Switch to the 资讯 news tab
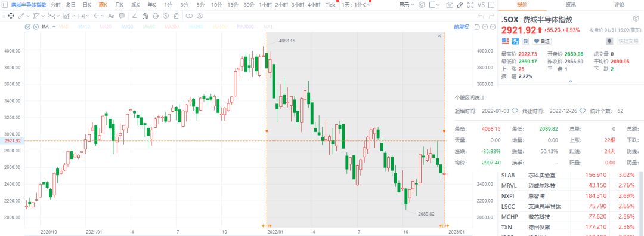The image size is (644, 236). pyautogui.click(x=571, y=5)
